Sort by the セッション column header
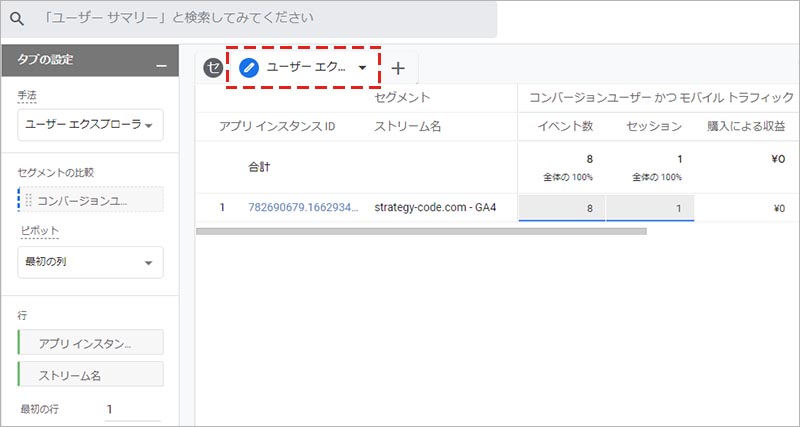The image size is (800, 427). pyautogui.click(x=654, y=126)
